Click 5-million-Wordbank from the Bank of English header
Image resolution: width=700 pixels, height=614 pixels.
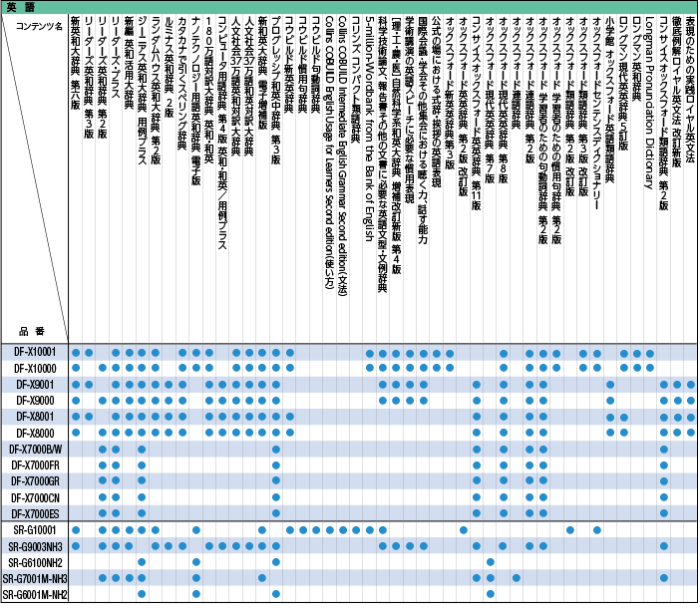coord(369,129)
